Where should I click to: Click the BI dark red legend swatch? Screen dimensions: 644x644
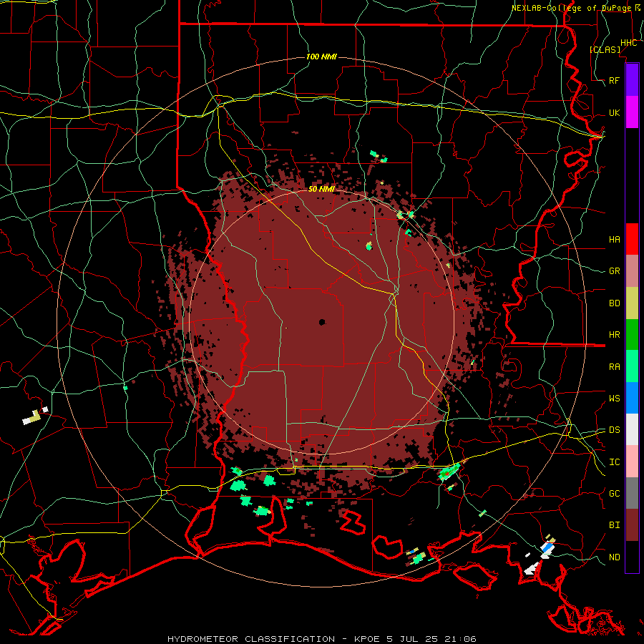pos(632,525)
